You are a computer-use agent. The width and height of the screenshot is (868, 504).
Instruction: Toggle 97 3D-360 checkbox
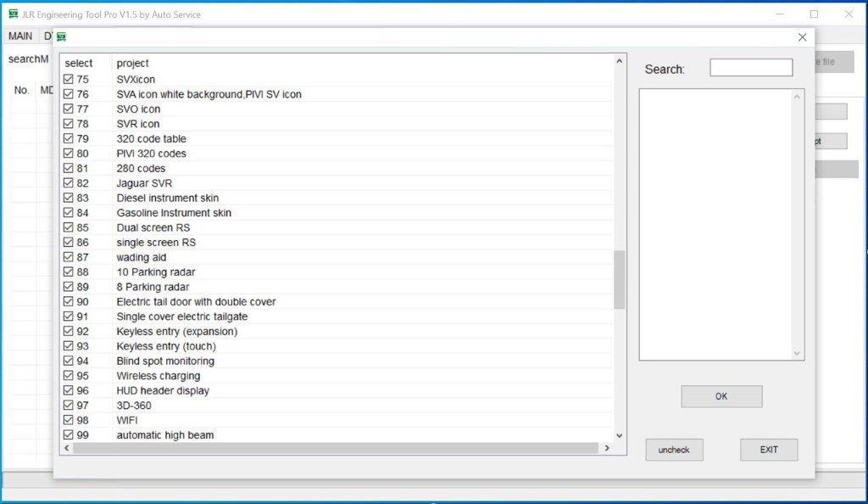(68, 406)
